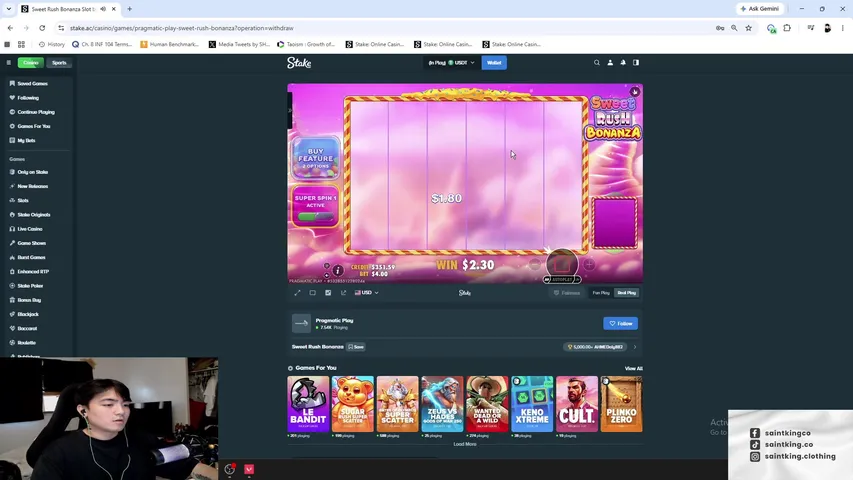Open Saved Games in the sidebar
Image resolution: width=853 pixels, height=480 pixels.
tap(33, 84)
